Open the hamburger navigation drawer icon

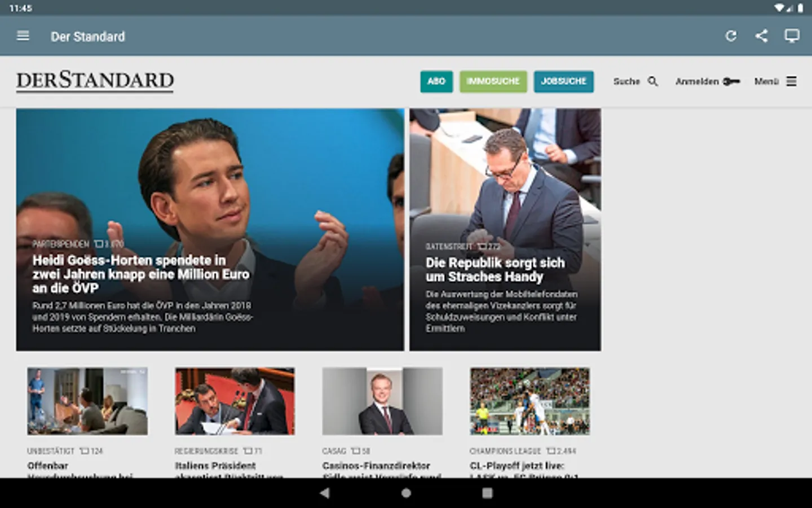23,36
